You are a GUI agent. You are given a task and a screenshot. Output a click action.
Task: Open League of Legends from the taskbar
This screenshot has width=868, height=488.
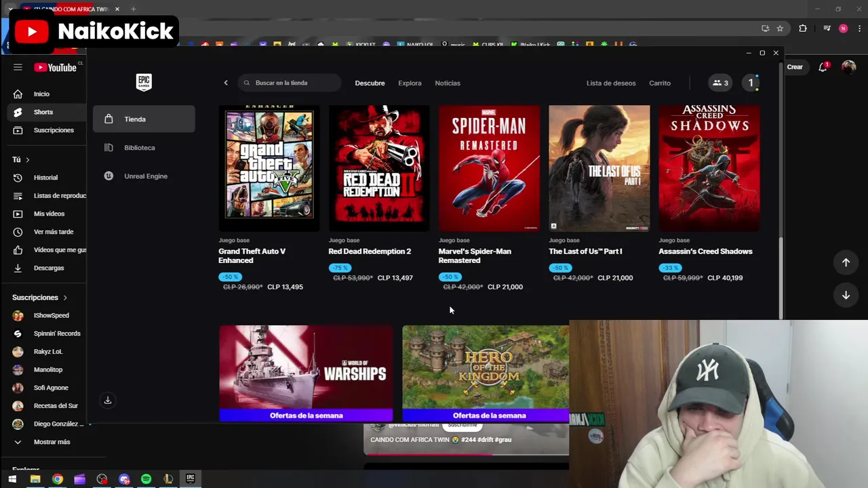click(168, 479)
